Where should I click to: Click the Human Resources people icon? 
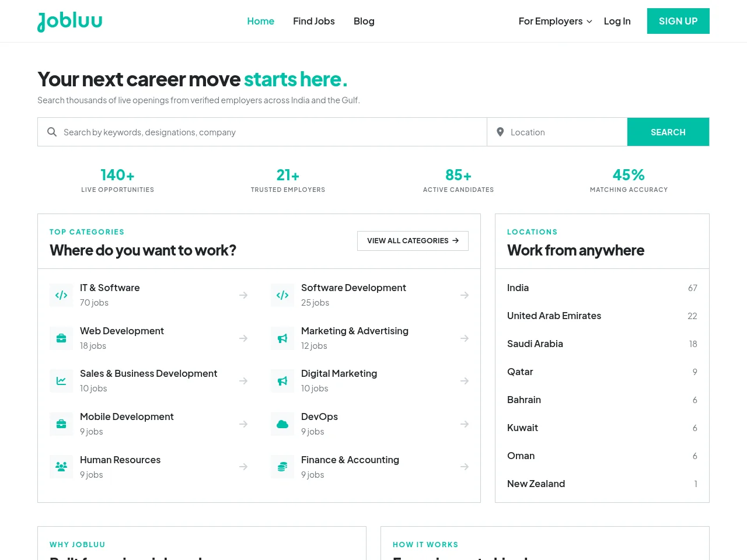(61, 467)
